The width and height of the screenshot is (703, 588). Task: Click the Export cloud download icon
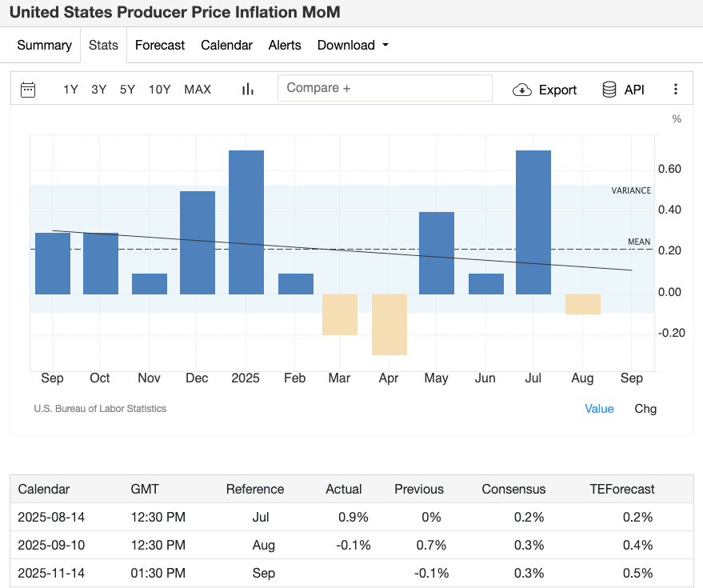[x=522, y=90]
